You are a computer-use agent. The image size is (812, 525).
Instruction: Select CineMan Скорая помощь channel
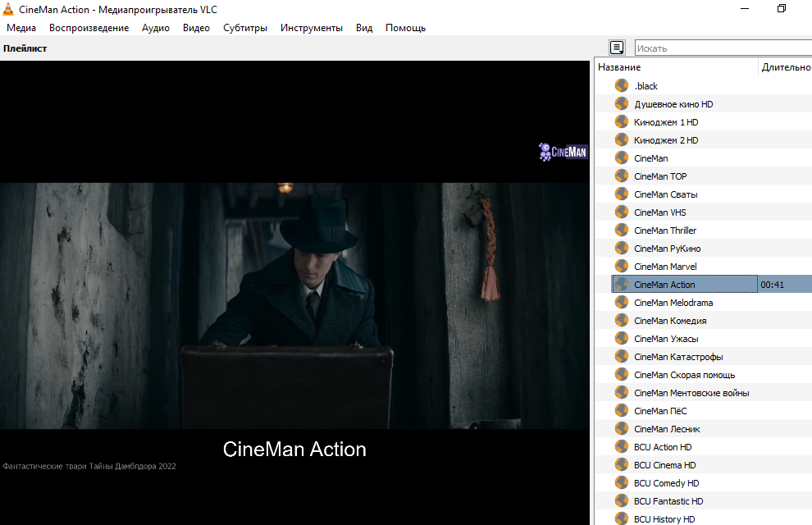[x=684, y=375]
